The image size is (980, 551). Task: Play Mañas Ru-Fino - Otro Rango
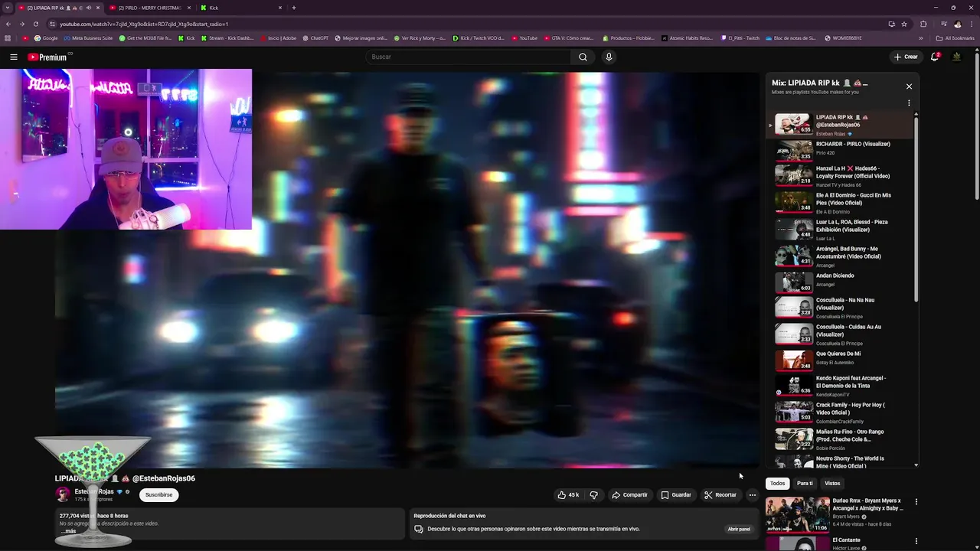pyautogui.click(x=842, y=439)
